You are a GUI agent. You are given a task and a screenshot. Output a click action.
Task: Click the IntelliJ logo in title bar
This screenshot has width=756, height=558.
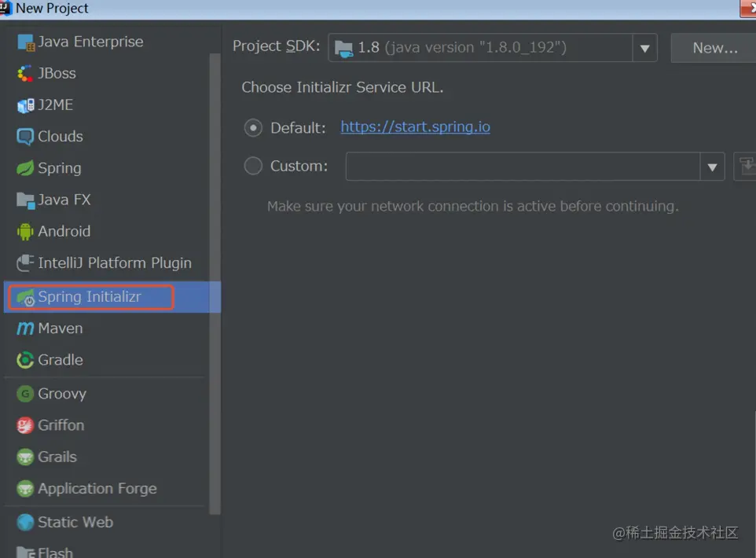tap(6, 8)
